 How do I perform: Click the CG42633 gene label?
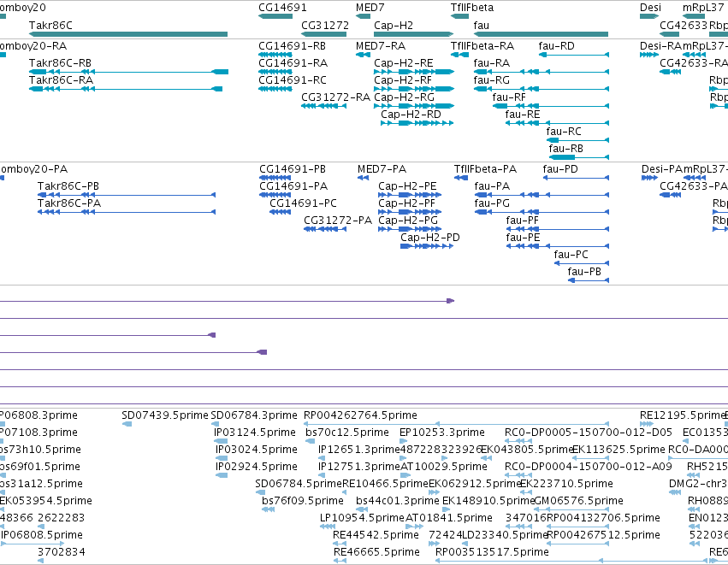point(684,25)
